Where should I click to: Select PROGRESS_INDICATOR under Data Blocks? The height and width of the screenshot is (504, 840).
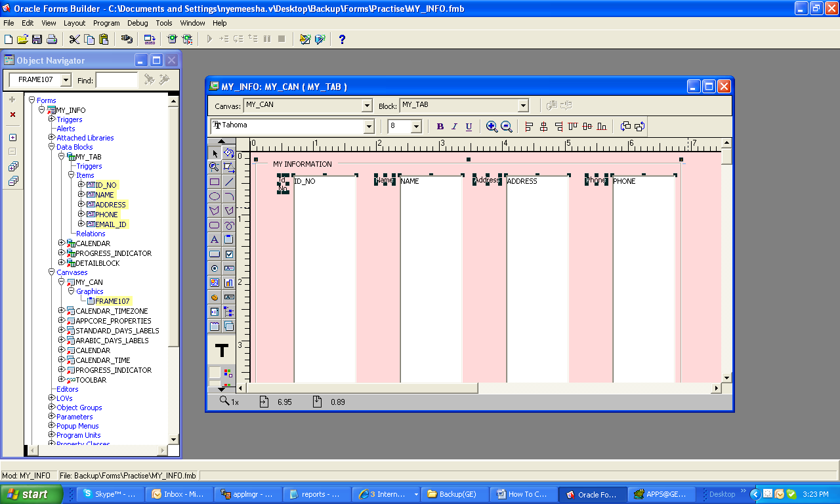[x=113, y=253]
